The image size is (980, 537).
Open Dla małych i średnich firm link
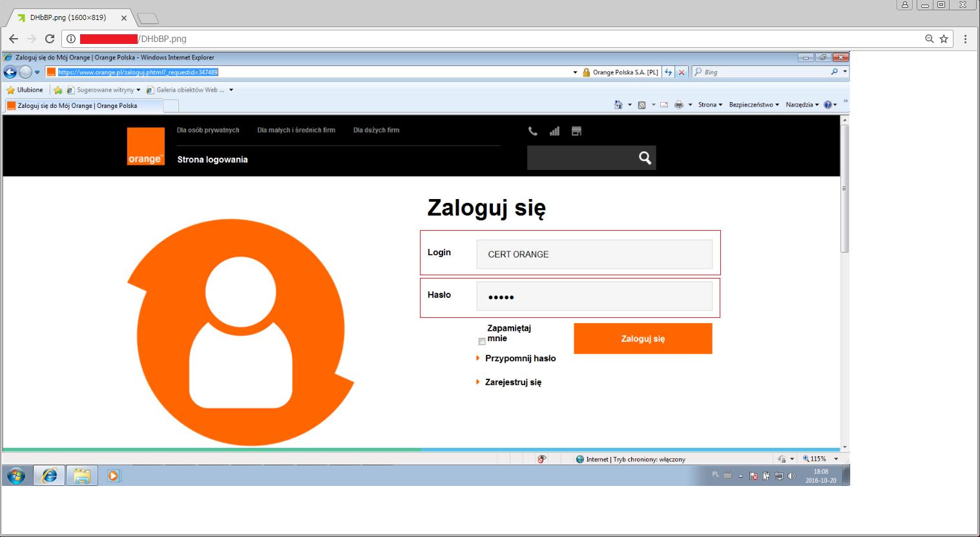(296, 130)
